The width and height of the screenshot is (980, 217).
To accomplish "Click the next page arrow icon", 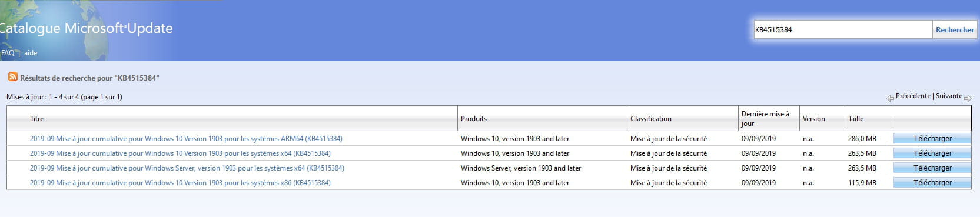I will pyautogui.click(x=968, y=98).
